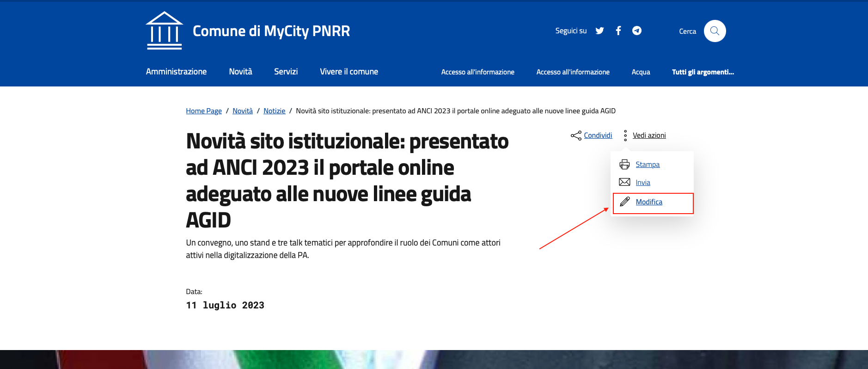Click the Comune di MyCity PNRR title
The height and width of the screenshot is (369, 868).
point(271,31)
